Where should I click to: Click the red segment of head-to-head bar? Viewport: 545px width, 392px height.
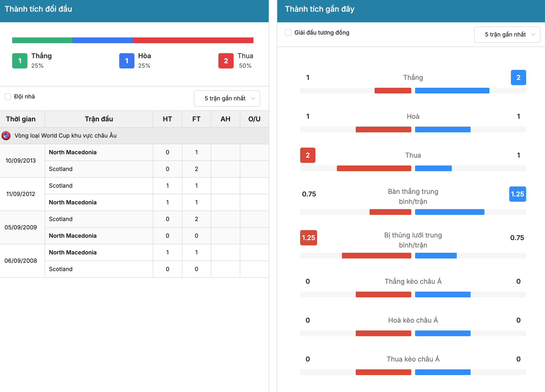(193, 40)
